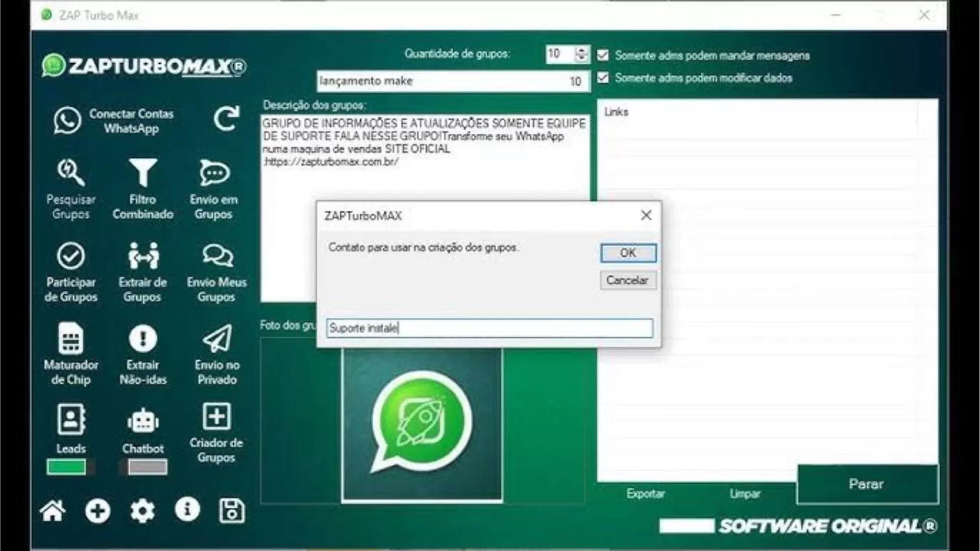980x551 pixels.
Task: Close the ZAPTurboMAX dialog
Action: point(646,215)
